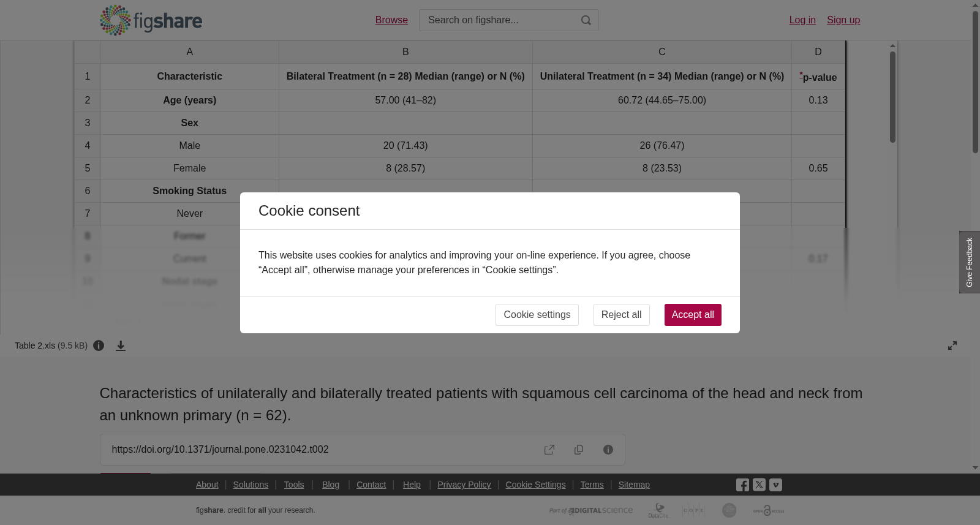The height and width of the screenshot is (525, 980).
Task: Open the DOI link in a new tab
Action: click(549, 450)
